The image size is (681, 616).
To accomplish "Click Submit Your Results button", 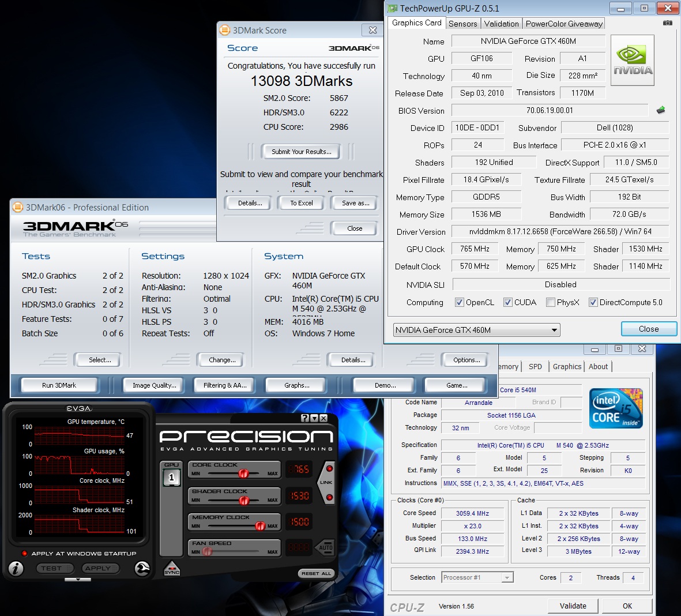I will pyautogui.click(x=302, y=152).
